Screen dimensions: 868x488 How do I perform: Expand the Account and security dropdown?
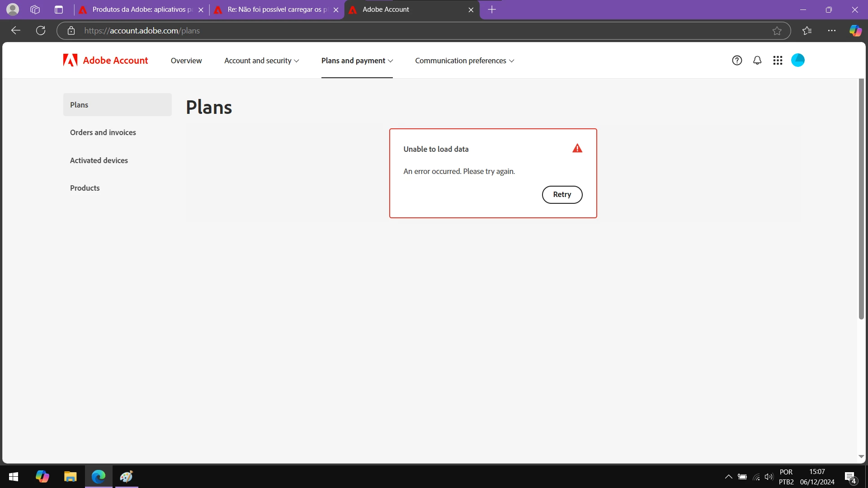coord(261,61)
